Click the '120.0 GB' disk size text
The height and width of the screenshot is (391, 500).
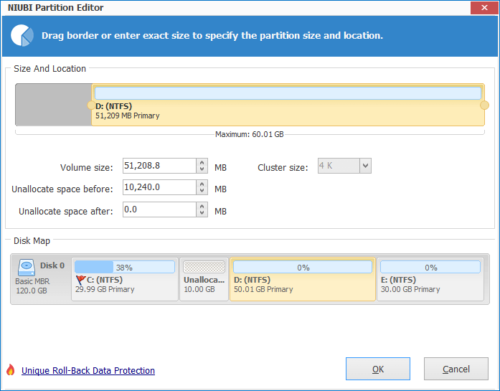point(32,291)
